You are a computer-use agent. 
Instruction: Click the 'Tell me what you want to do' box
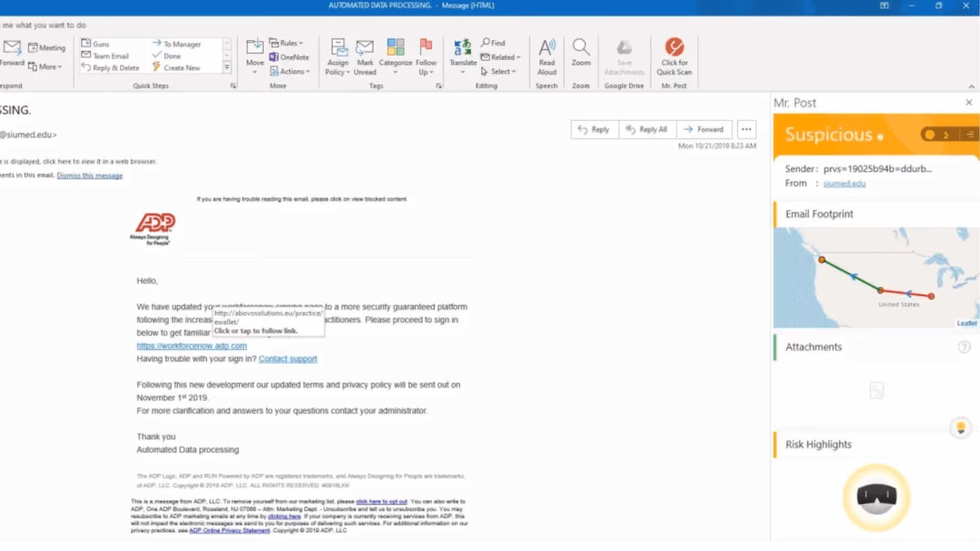point(44,25)
